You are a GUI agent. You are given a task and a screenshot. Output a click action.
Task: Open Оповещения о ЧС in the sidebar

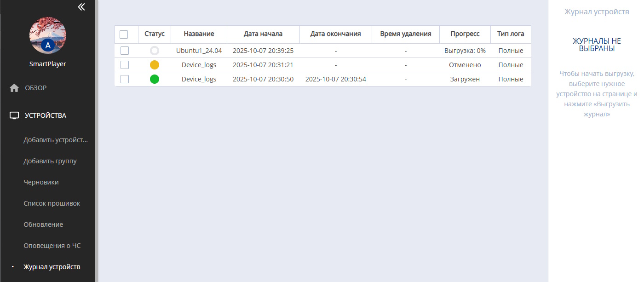(x=52, y=246)
